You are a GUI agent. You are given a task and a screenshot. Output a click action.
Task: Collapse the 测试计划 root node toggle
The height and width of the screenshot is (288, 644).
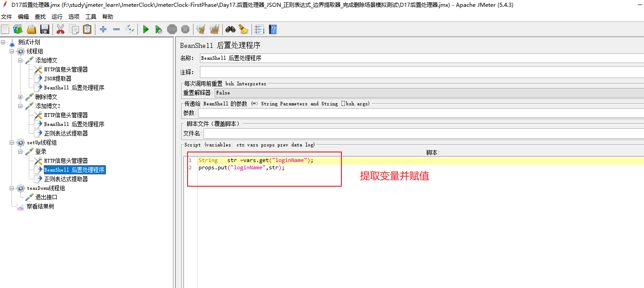pos(3,42)
